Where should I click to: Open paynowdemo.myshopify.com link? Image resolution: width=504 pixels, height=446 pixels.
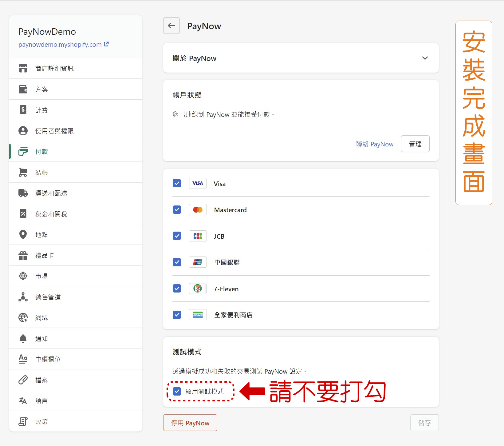[x=60, y=44]
